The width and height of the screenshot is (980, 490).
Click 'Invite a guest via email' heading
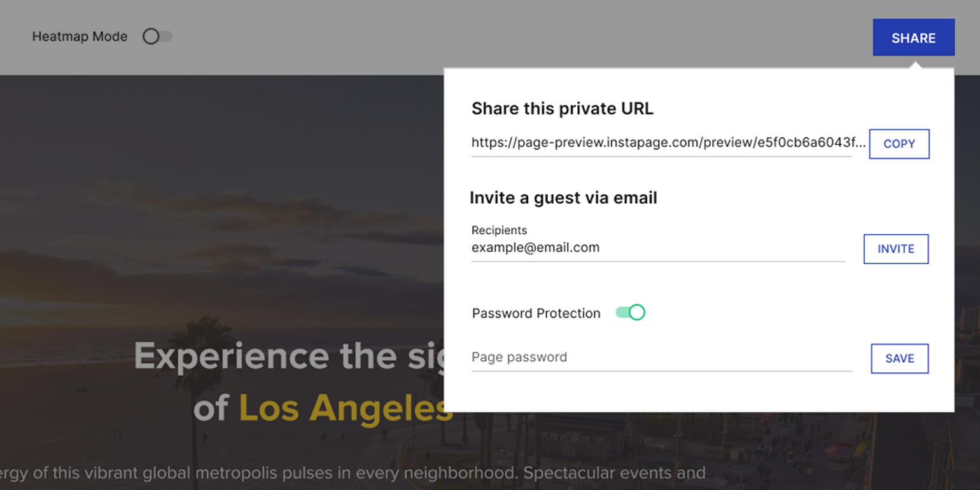click(563, 198)
